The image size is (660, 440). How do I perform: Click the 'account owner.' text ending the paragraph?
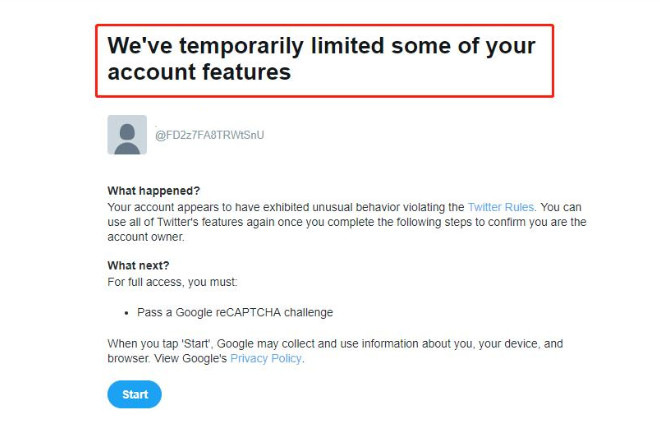tap(146, 237)
